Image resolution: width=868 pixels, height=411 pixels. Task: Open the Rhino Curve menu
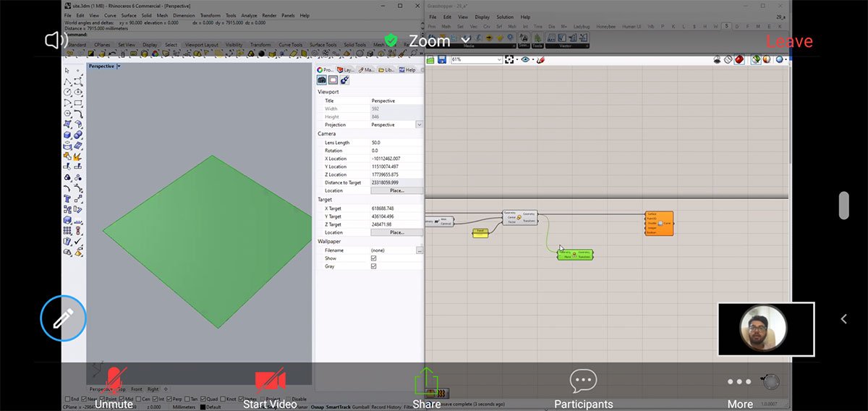(110, 15)
